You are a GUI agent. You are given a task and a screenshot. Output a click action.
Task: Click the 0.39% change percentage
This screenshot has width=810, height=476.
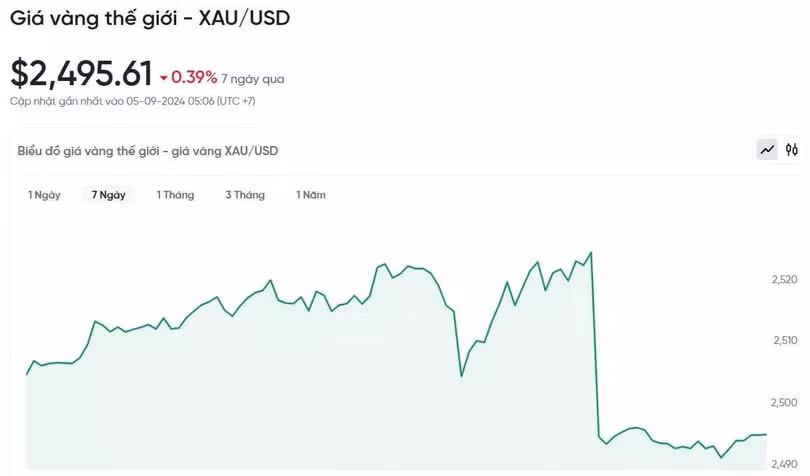coord(194,77)
